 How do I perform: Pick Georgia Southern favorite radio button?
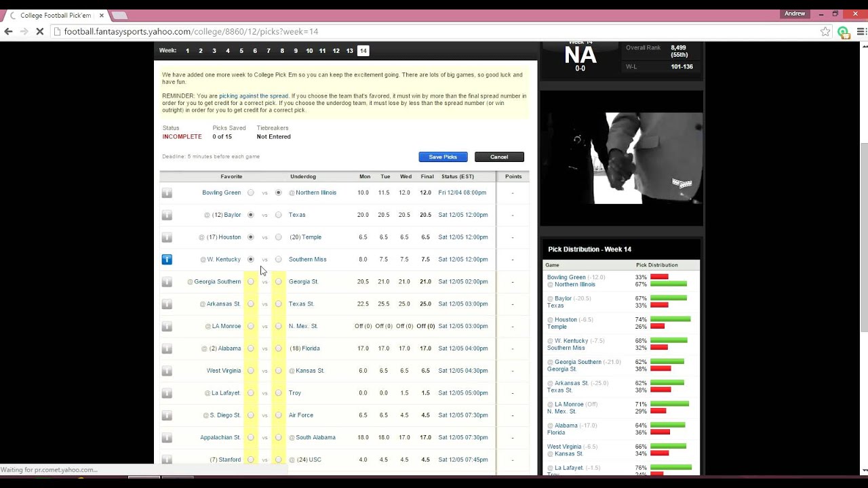(251, 281)
